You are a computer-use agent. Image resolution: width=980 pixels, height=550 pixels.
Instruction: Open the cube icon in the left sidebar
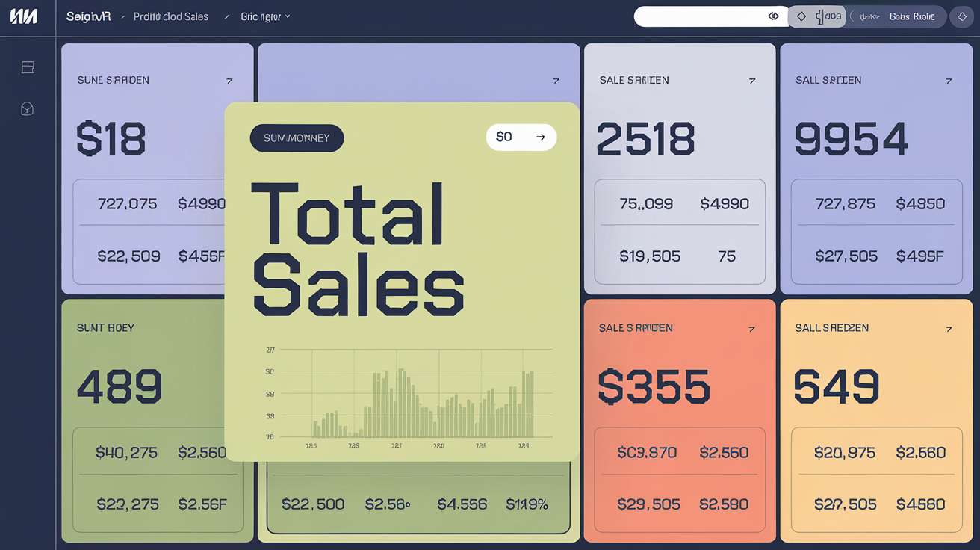[x=28, y=109]
